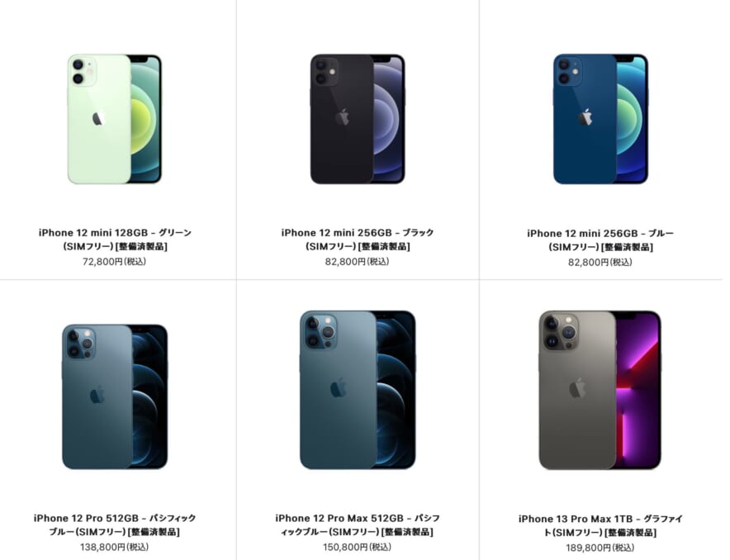Select the 82,800円 price under the blue mini

(600, 263)
